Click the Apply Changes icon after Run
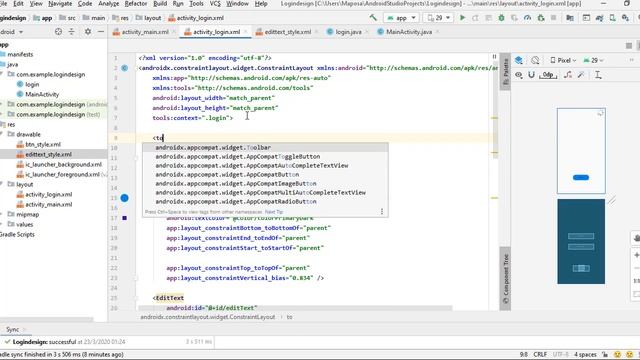640x360 pixels. pos(476,18)
